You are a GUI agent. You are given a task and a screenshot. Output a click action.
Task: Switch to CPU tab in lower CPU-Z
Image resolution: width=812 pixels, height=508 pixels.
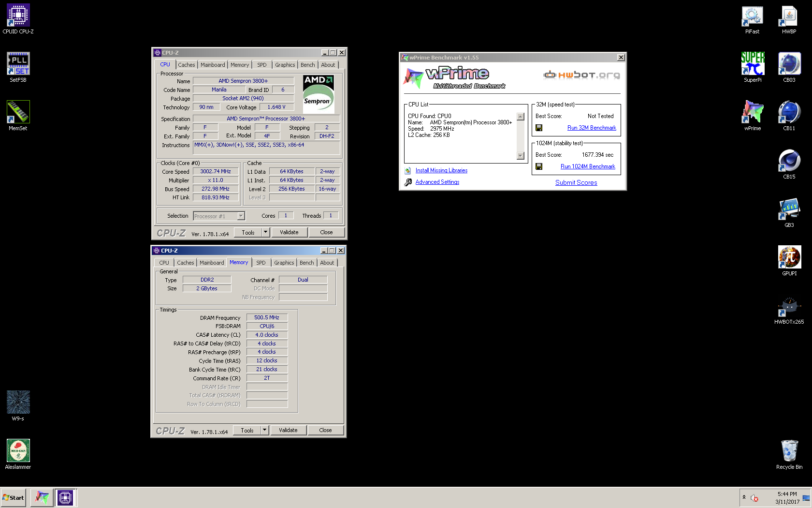[164, 263]
